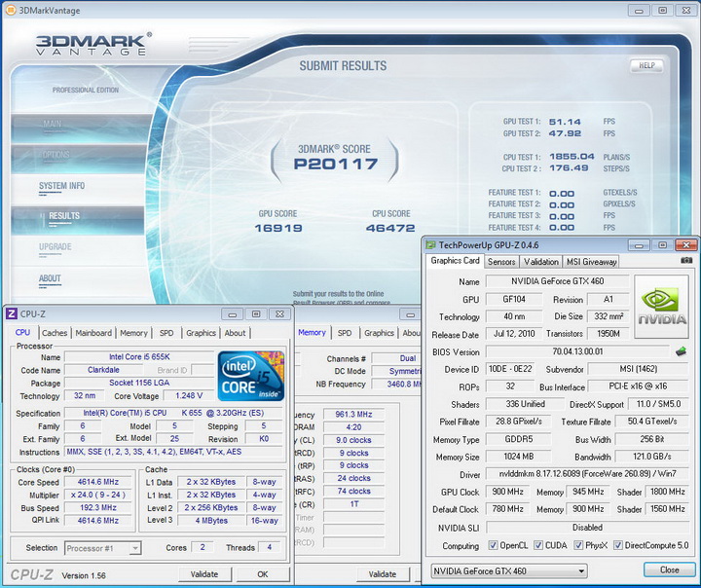The image size is (701, 588).
Task: Open Graphics tab in rear CPU-Z window
Action: [379, 333]
